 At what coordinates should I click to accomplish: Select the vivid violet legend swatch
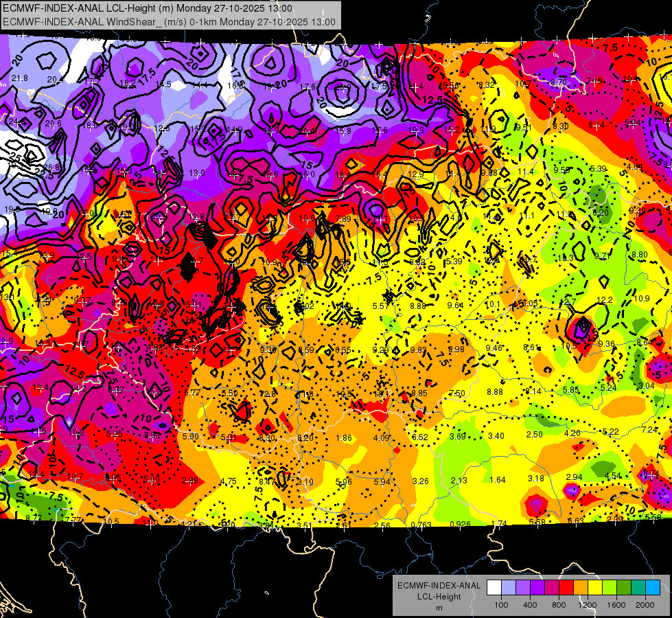click(537, 588)
